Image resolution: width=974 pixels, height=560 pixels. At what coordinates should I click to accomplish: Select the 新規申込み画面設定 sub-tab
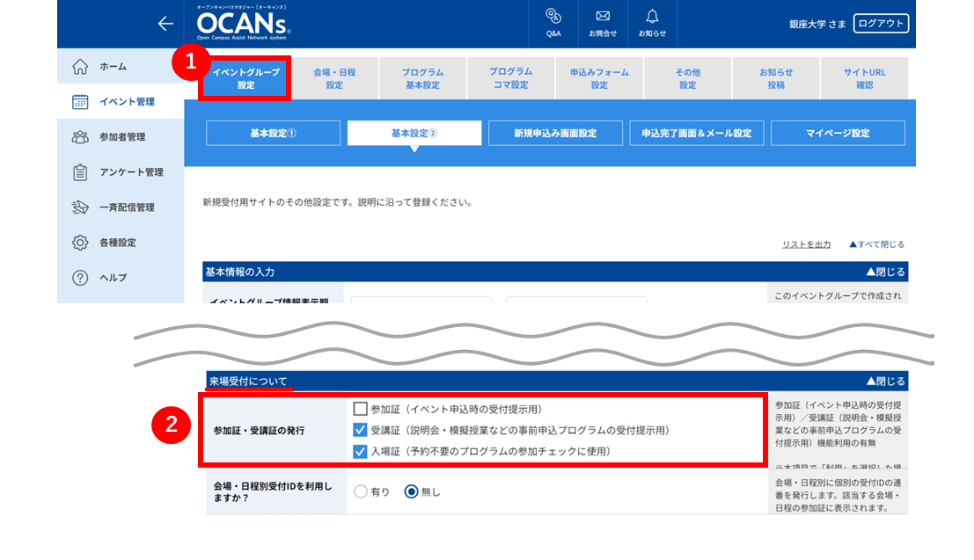pos(555,133)
